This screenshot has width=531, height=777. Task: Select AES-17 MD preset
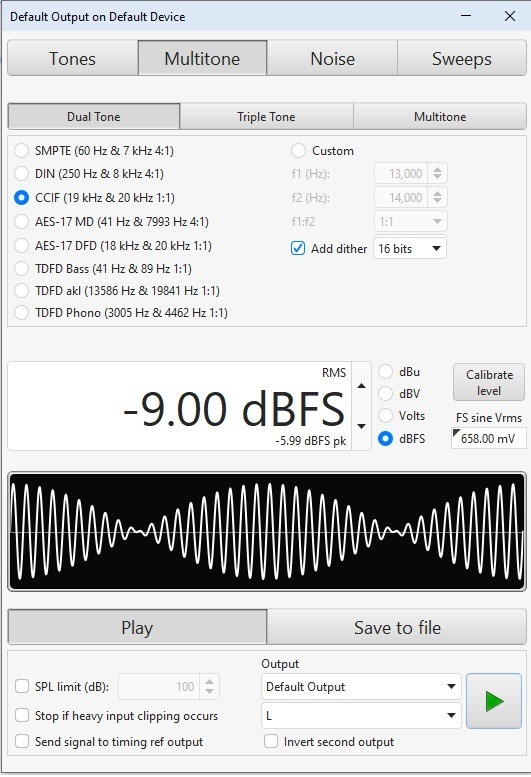[x=112, y=222]
